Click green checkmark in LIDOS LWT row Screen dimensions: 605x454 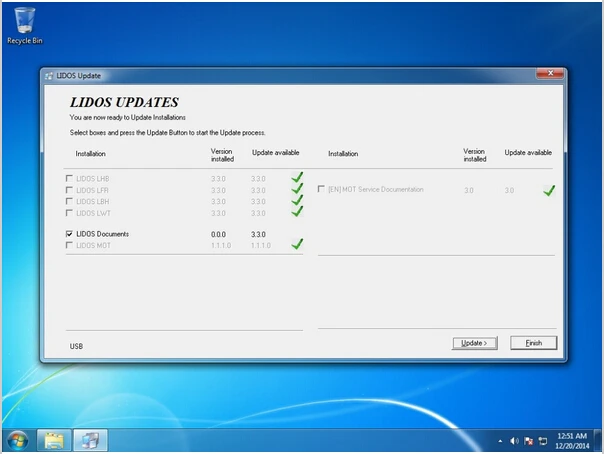click(x=297, y=212)
